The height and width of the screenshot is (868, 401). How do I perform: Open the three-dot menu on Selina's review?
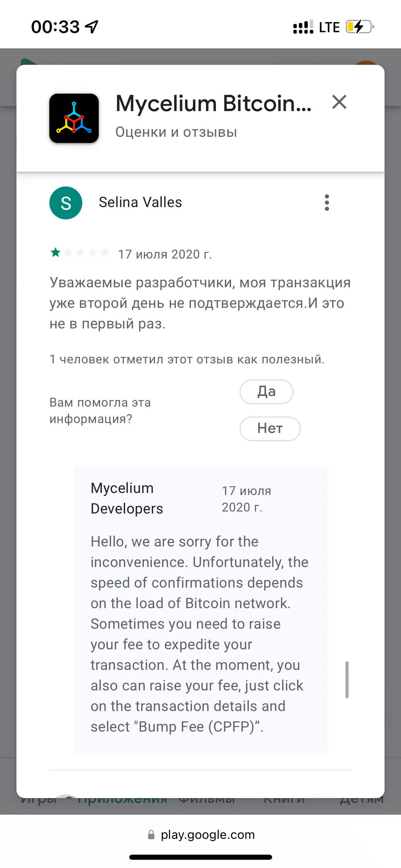click(x=327, y=203)
